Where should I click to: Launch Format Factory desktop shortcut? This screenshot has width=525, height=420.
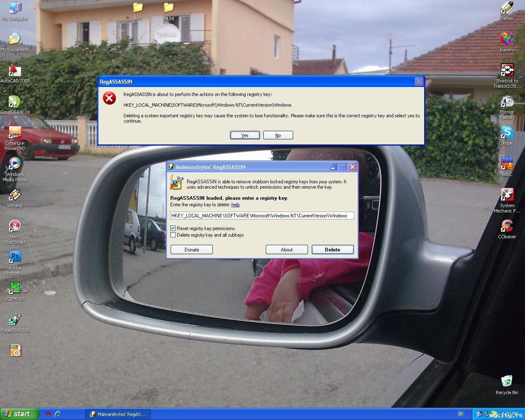[507, 107]
